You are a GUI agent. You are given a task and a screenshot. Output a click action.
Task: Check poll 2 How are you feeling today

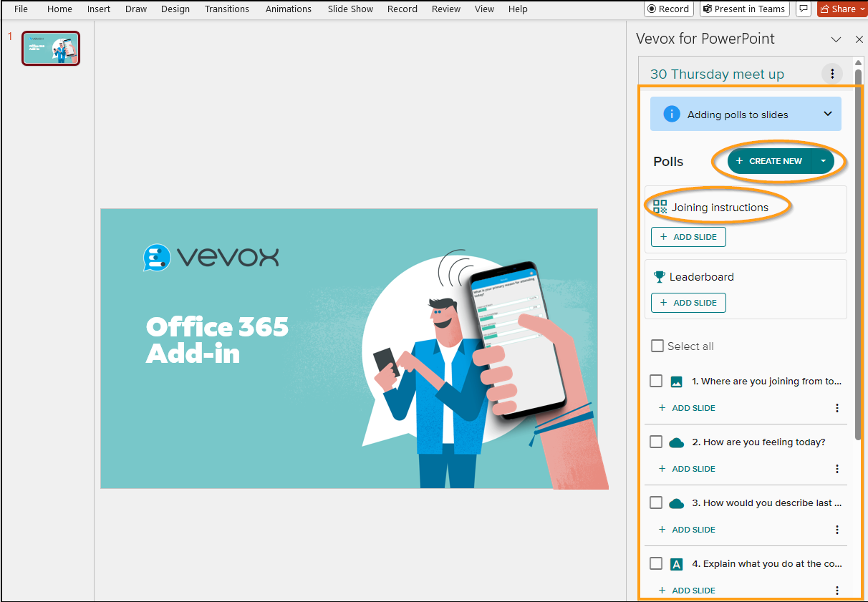(x=655, y=442)
